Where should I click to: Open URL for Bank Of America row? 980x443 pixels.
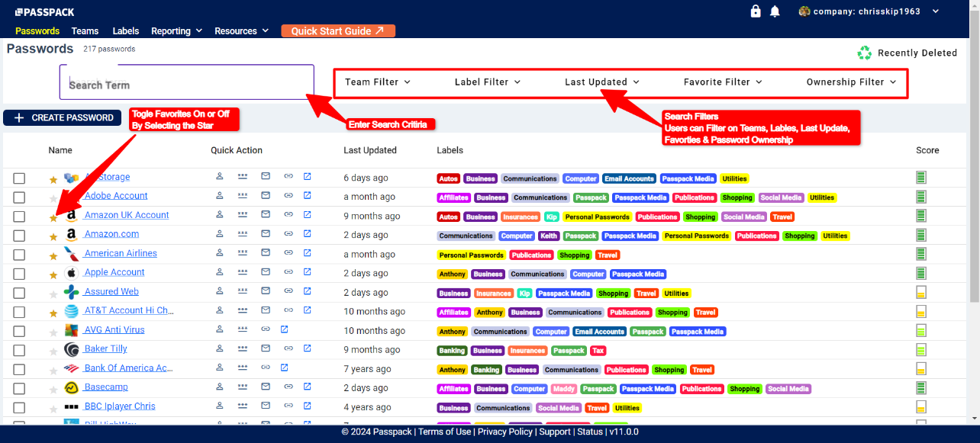(284, 367)
